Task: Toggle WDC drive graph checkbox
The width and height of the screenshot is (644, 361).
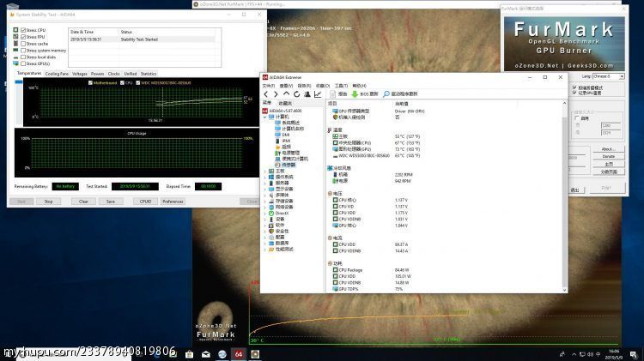Action: click(x=138, y=83)
